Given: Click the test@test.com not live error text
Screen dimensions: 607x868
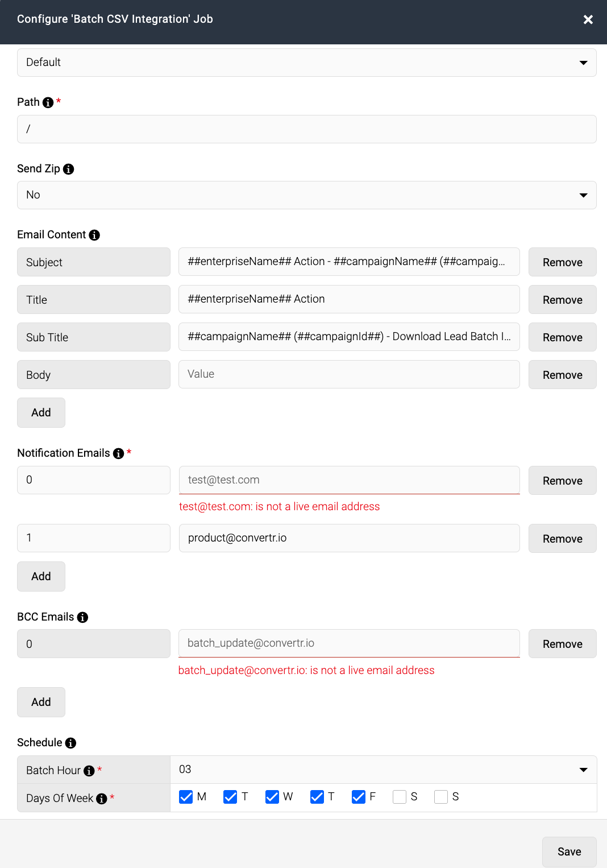Looking at the screenshot, I should point(279,507).
